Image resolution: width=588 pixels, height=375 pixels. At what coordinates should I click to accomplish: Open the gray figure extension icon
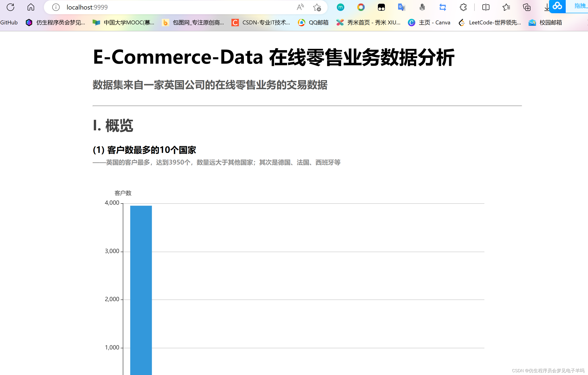[x=422, y=7]
